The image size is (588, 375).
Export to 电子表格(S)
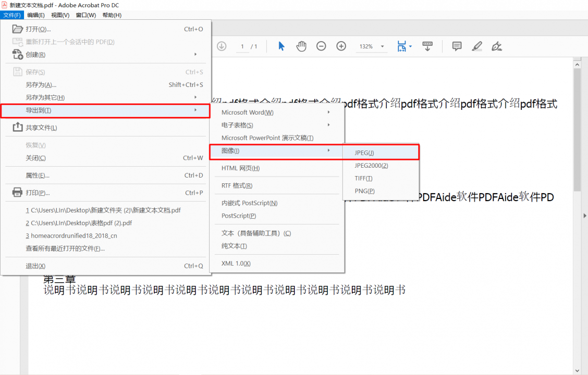pos(277,125)
